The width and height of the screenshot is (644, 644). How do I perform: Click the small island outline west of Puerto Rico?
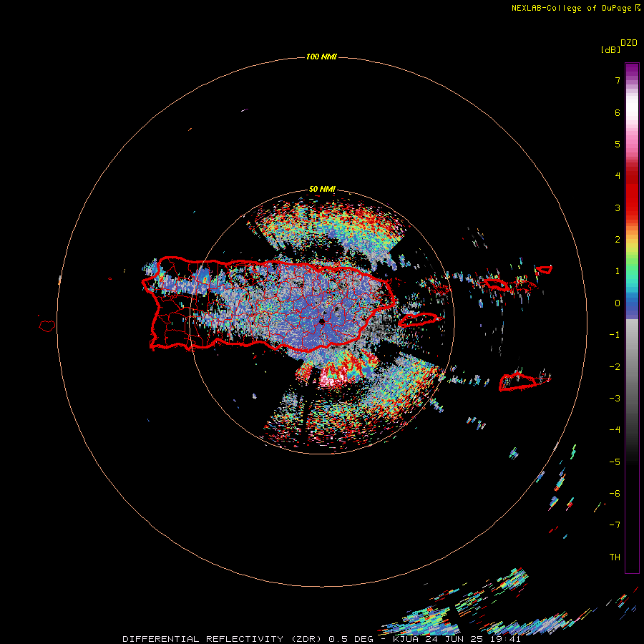tap(47, 326)
